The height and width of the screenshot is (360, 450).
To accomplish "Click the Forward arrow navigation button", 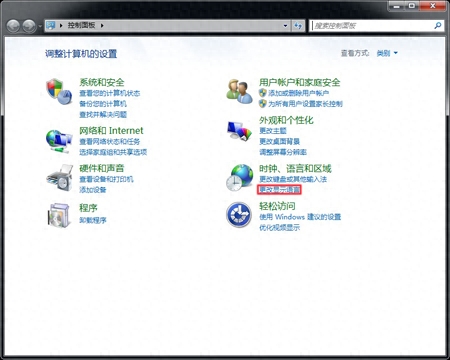I will pyautogui.click(x=29, y=26).
